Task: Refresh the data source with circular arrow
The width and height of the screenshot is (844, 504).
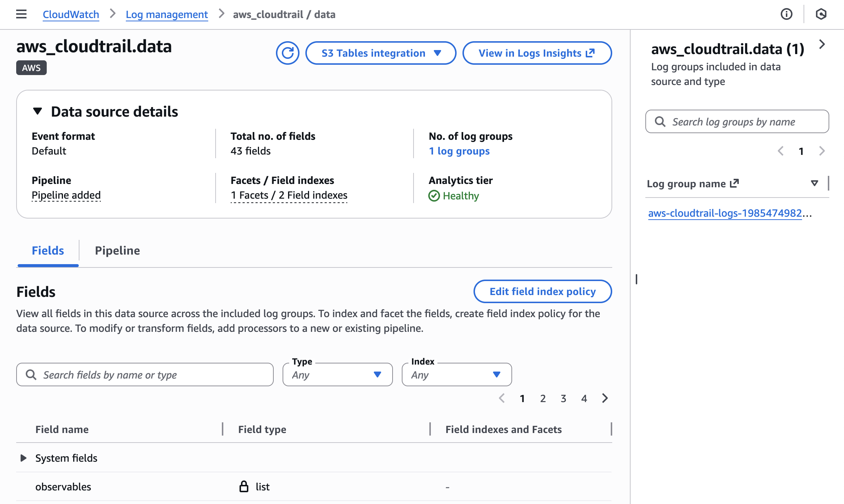Action: (287, 53)
